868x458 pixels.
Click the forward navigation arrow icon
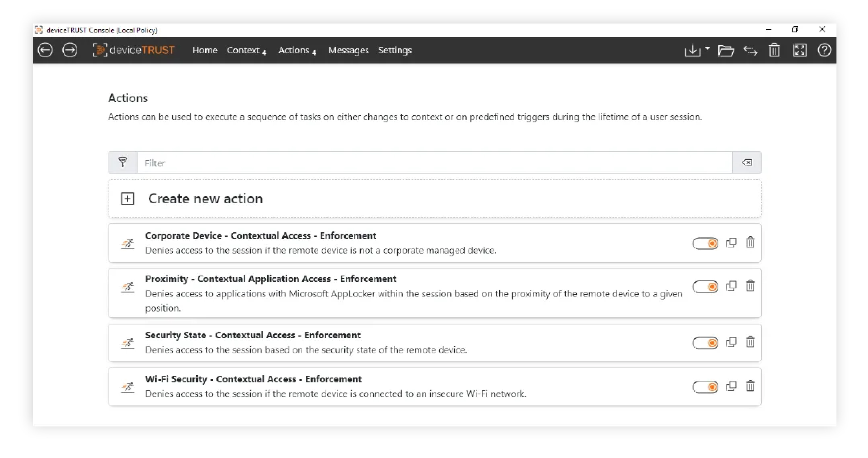tap(70, 50)
